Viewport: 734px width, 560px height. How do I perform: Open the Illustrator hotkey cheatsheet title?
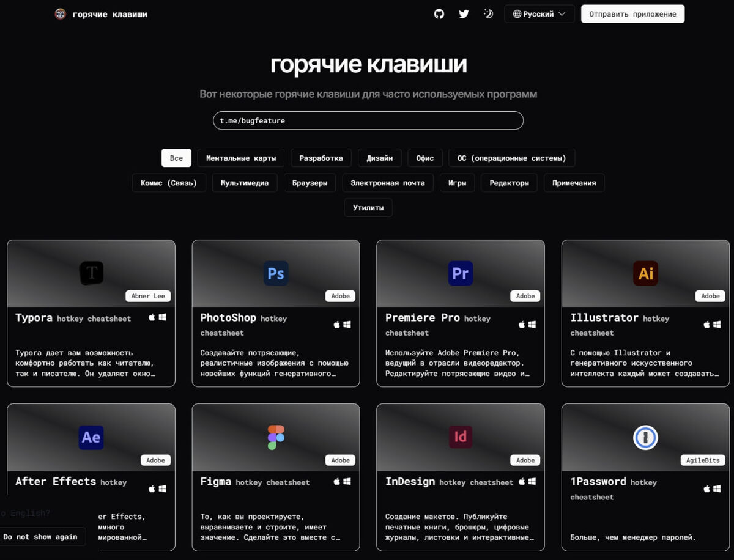pyautogui.click(x=620, y=325)
